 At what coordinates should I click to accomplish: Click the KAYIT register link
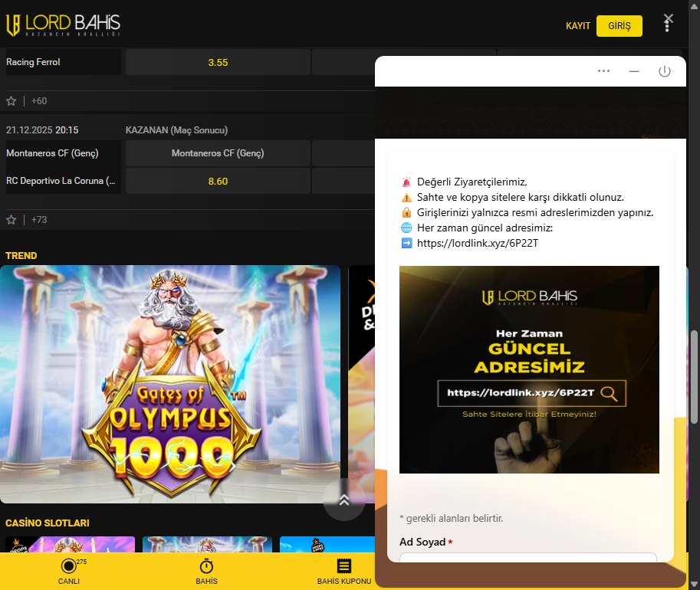click(577, 26)
